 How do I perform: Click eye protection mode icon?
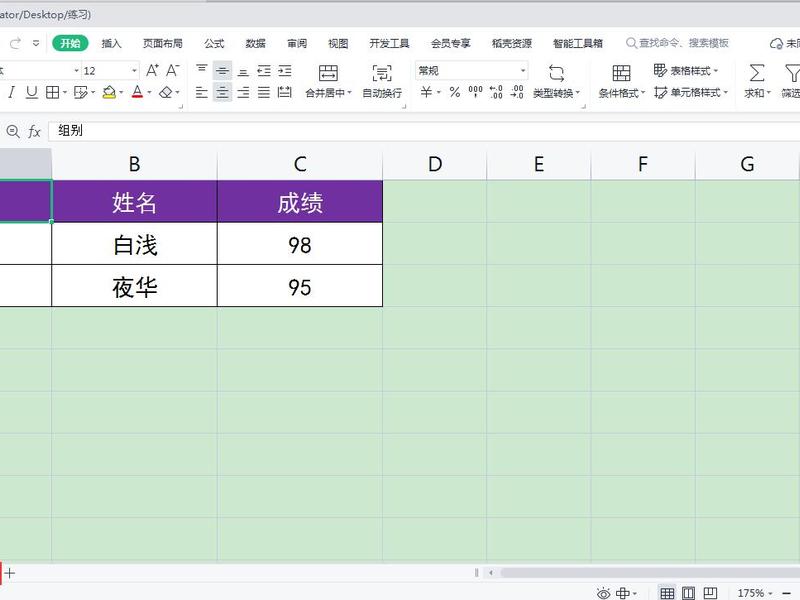click(x=604, y=593)
